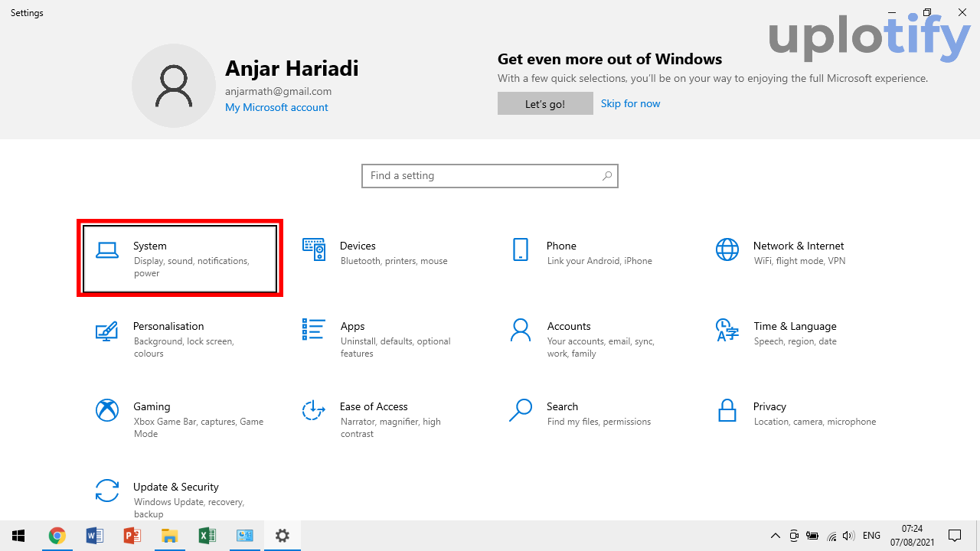This screenshot has width=980, height=551.
Task: Choose Skip for now link
Action: (x=630, y=103)
